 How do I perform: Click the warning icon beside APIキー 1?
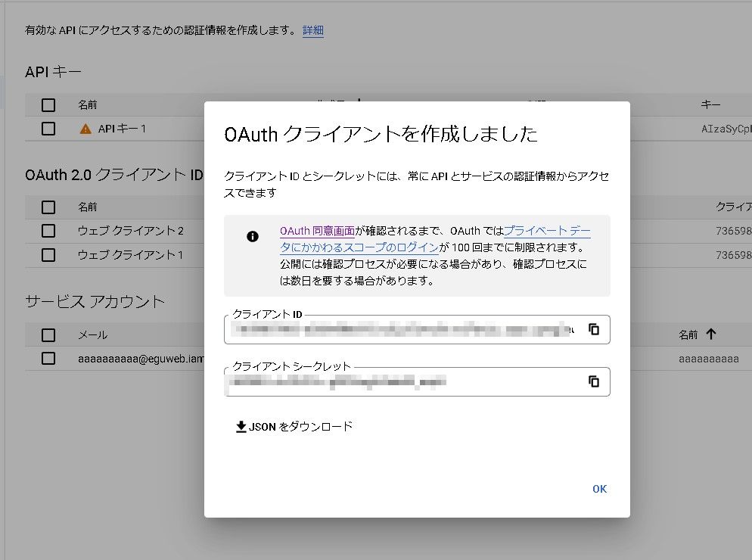pyautogui.click(x=85, y=129)
